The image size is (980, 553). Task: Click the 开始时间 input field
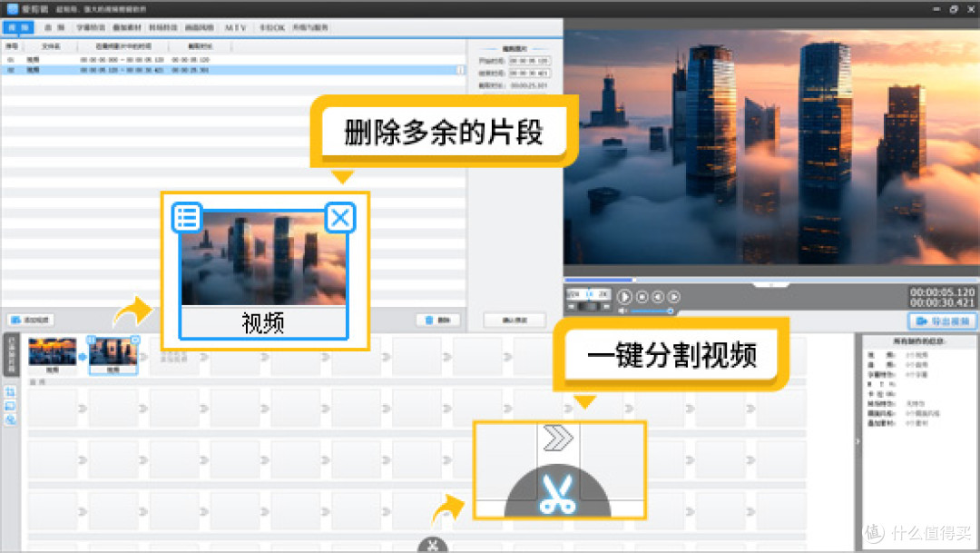click(x=529, y=61)
